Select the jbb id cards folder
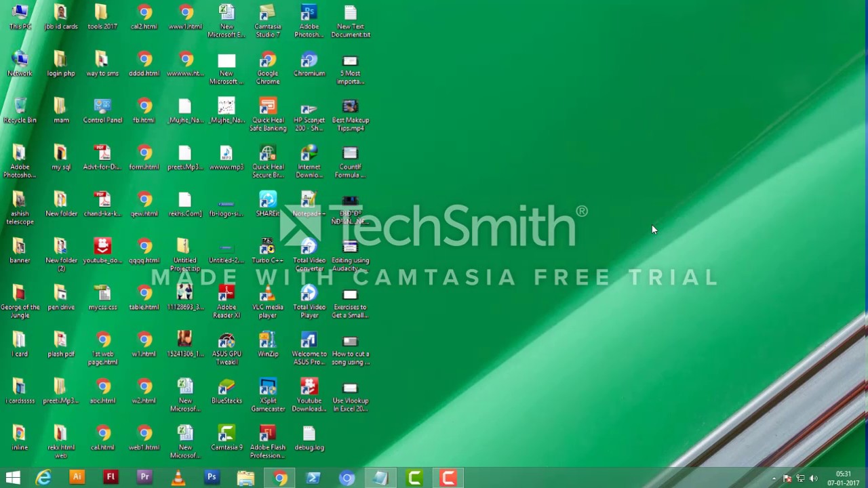868x488 pixels. (61, 18)
